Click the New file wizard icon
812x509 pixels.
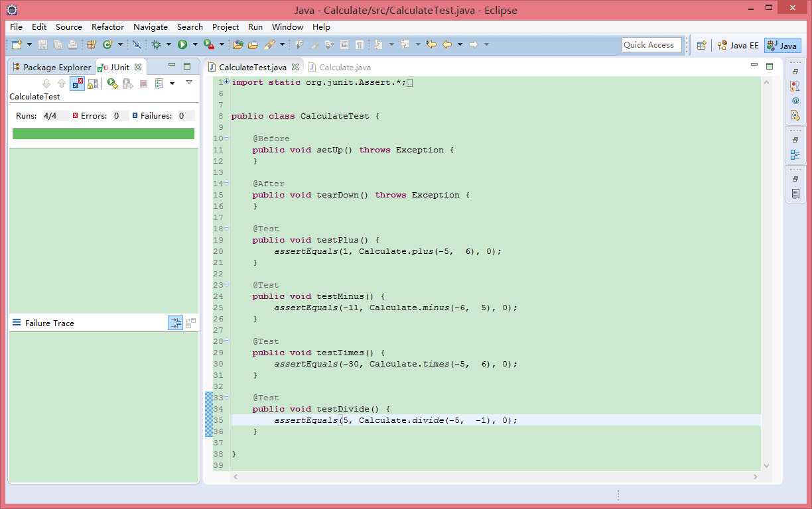(17, 44)
